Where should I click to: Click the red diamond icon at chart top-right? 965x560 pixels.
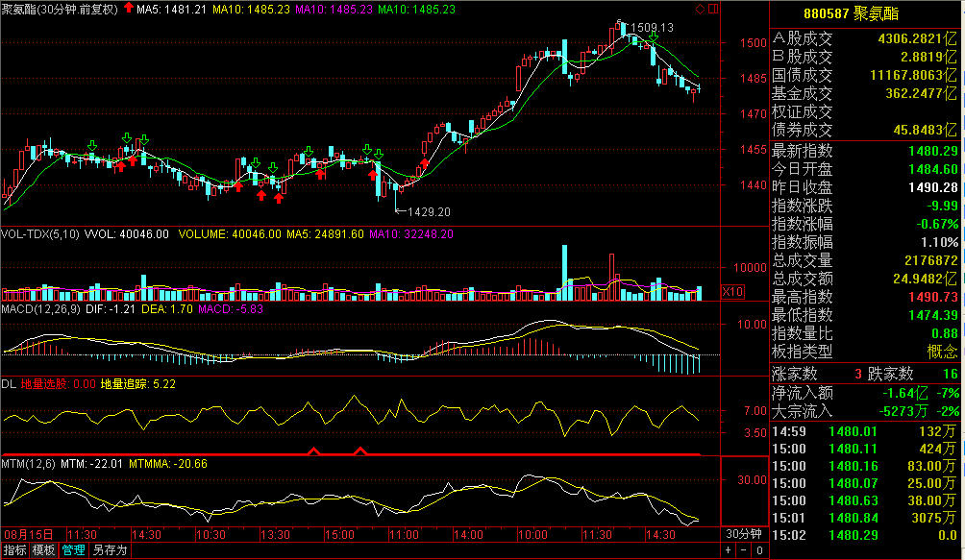(700, 10)
